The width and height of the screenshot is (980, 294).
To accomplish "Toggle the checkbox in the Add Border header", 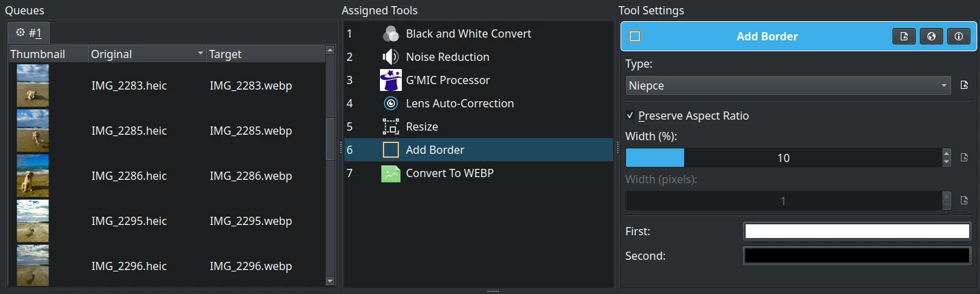I will pos(635,37).
